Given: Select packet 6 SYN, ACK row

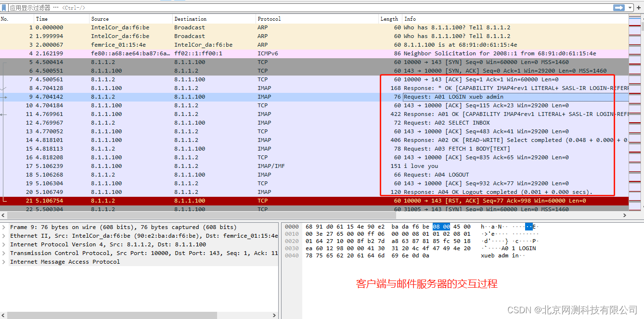Looking at the screenshot, I should (314, 71).
